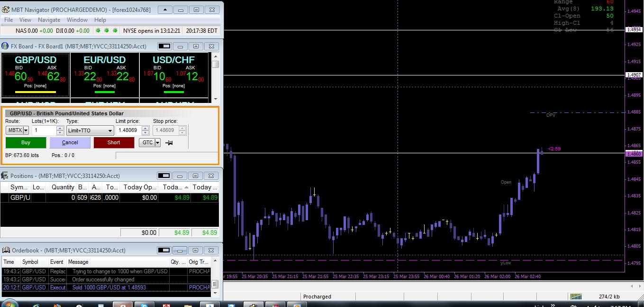Open the Navigate menu

click(x=49, y=20)
